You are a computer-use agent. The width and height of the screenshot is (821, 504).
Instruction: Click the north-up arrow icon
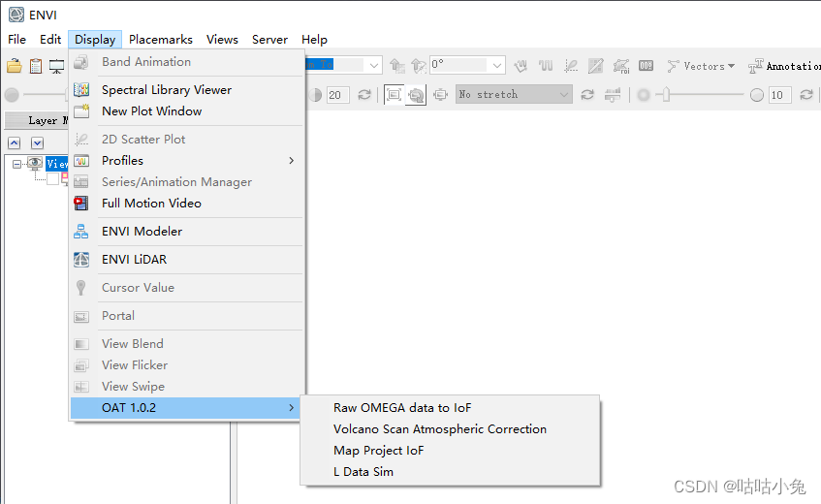[396, 66]
